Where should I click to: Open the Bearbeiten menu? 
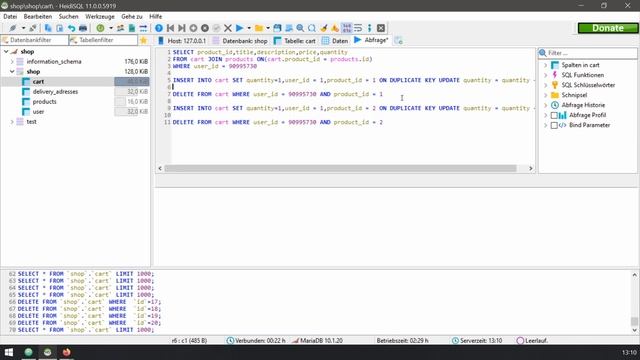(x=38, y=16)
